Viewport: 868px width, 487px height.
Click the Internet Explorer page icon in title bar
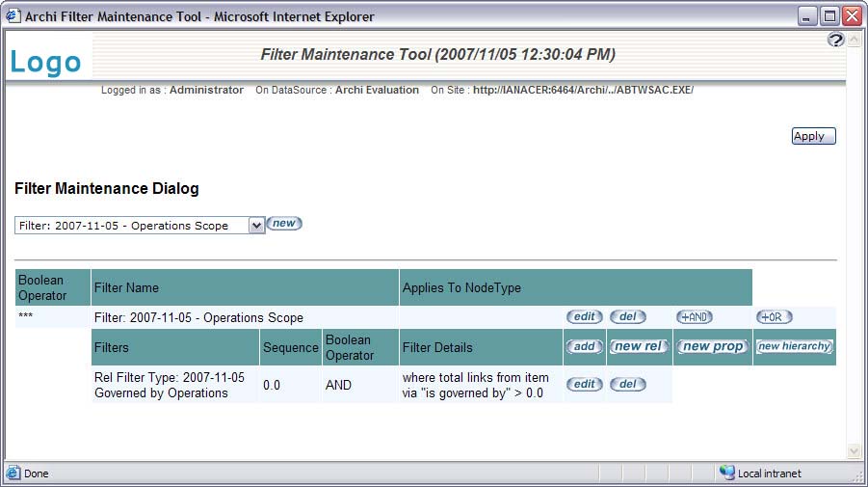click(x=13, y=16)
